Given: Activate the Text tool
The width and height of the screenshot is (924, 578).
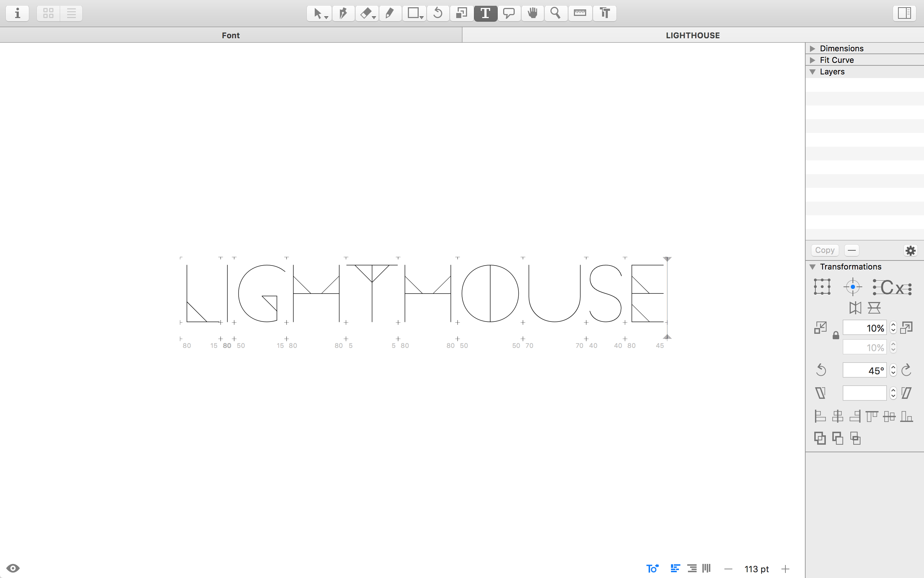Looking at the screenshot, I should (485, 13).
